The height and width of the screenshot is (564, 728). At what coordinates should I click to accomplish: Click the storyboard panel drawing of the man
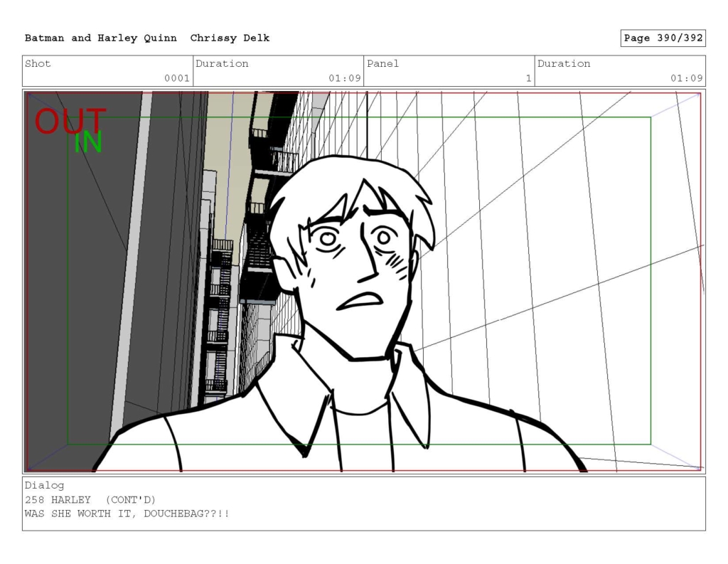point(364,281)
